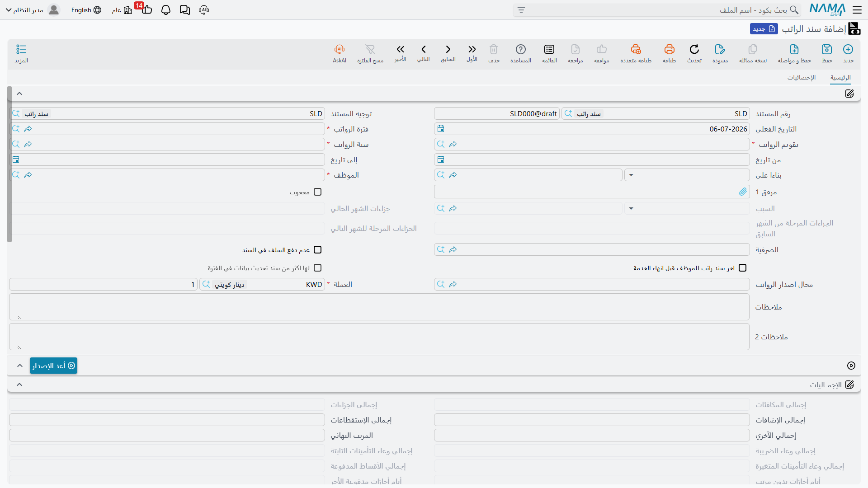Go to السابق (Previous) record
The width and height of the screenshot is (868, 488).
coord(448,49)
